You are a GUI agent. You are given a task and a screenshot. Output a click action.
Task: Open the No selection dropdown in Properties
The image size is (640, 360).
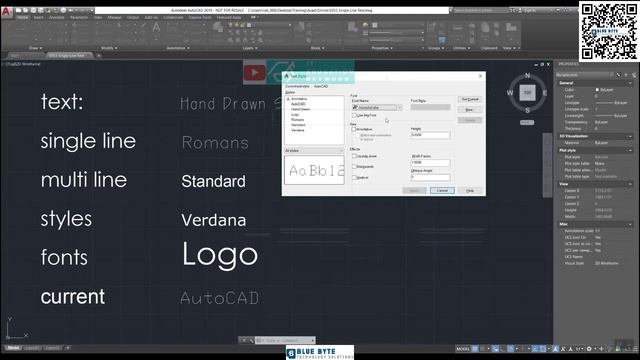584,75
